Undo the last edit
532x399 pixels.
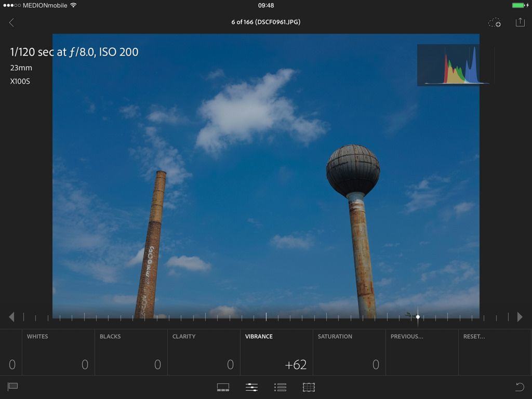(x=519, y=387)
